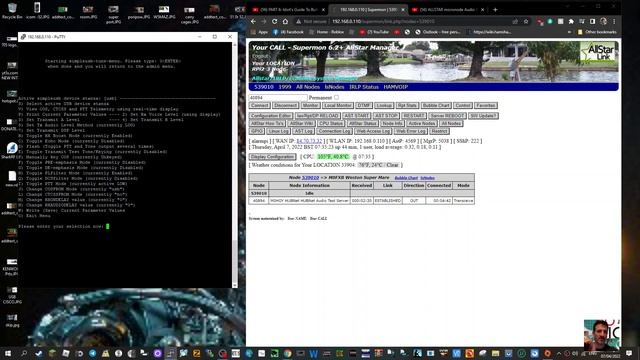Open the AST Log button
This screenshot has height=360, width=640.
pyautogui.click(x=303, y=131)
